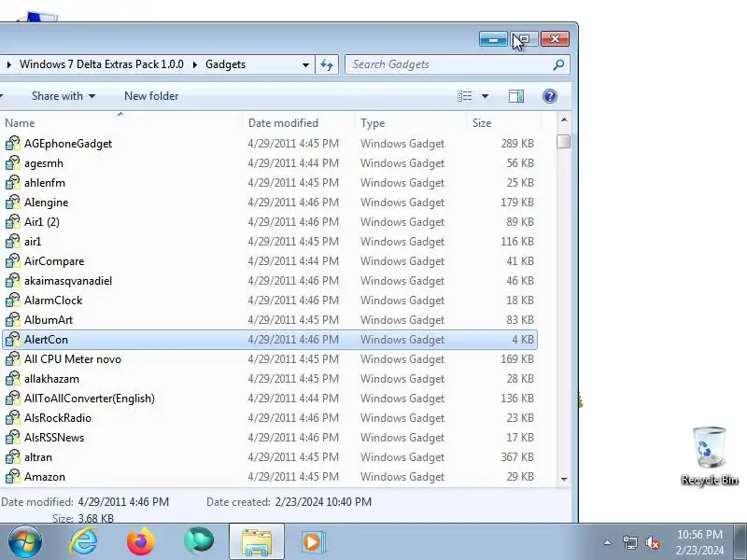Change view with the view icon

coord(465,96)
